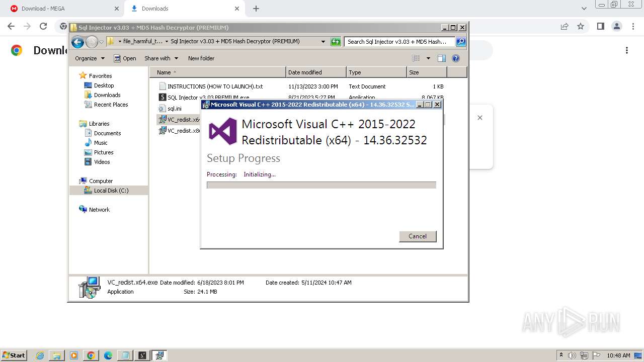Select SQL Injector v3.03 PREMIUM.exe icon

163,98
